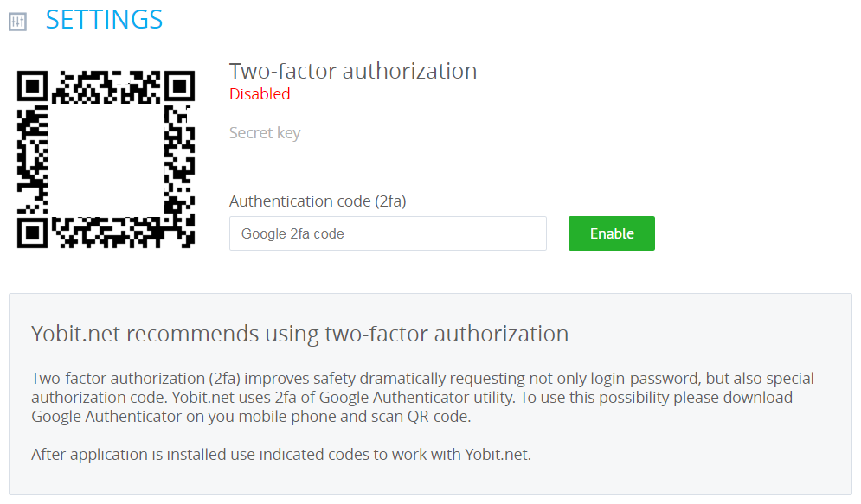Click the QR code top-right finder square

pos(179,86)
